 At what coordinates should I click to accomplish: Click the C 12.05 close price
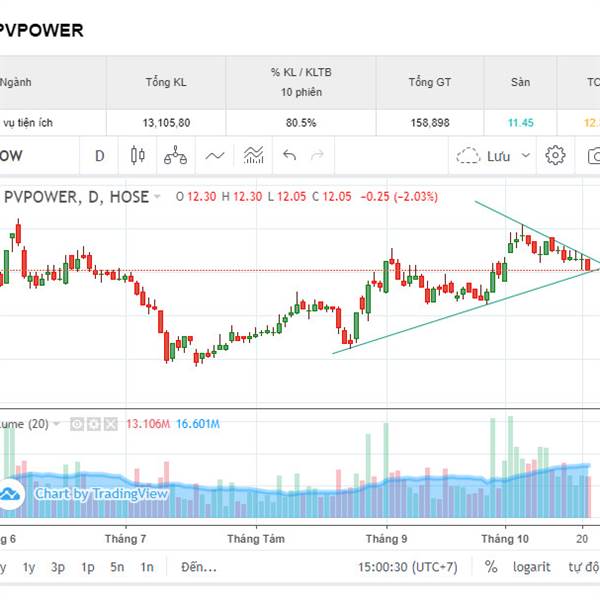[x=332, y=197]
